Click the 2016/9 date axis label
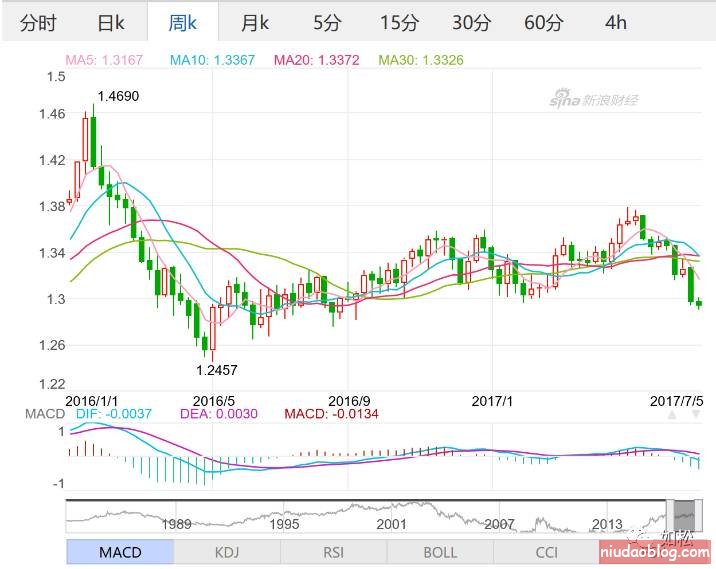The image size is (716, 569). coord(349,401)
